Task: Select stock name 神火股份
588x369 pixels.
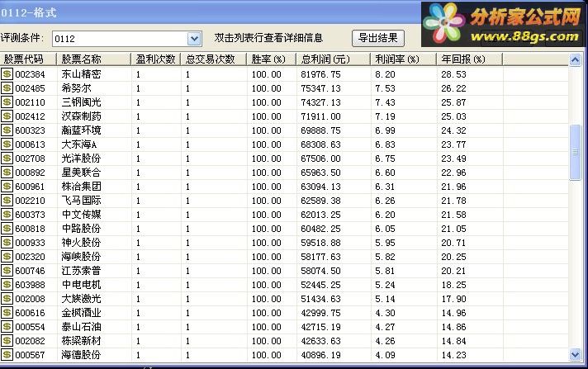Action: [82, 243]
